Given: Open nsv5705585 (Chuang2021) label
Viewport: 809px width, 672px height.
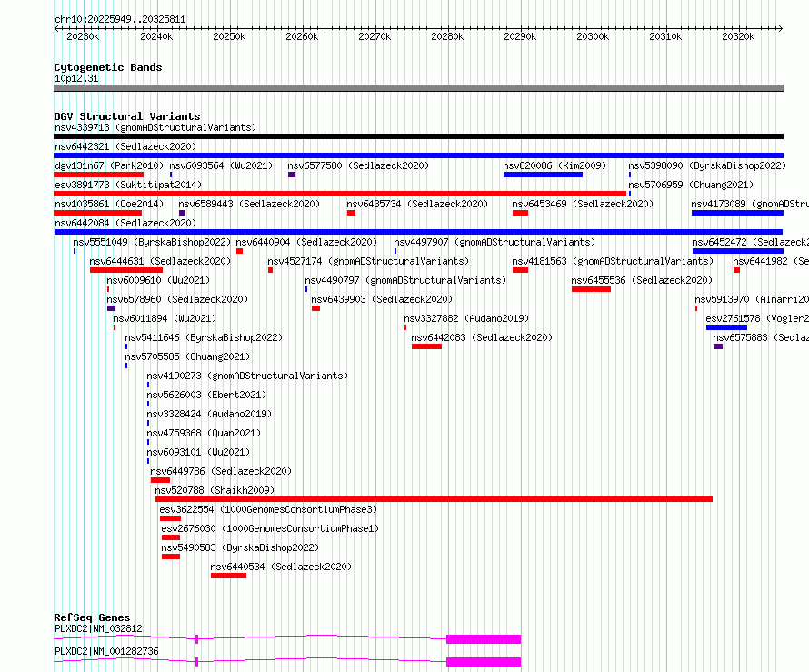Looking at the screenshot, I should pos(187,356).
